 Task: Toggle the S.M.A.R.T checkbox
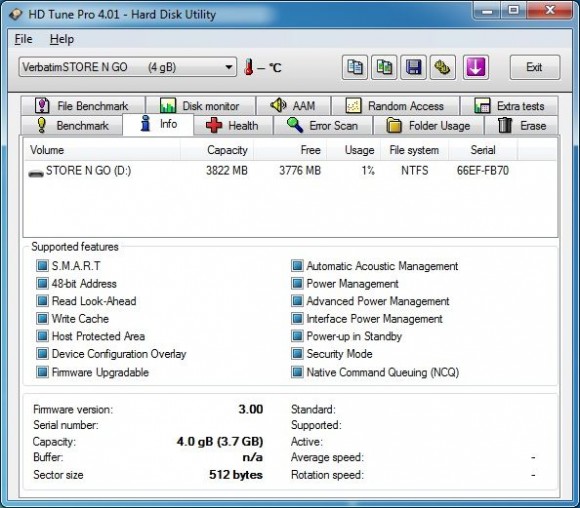pos(42,266)
